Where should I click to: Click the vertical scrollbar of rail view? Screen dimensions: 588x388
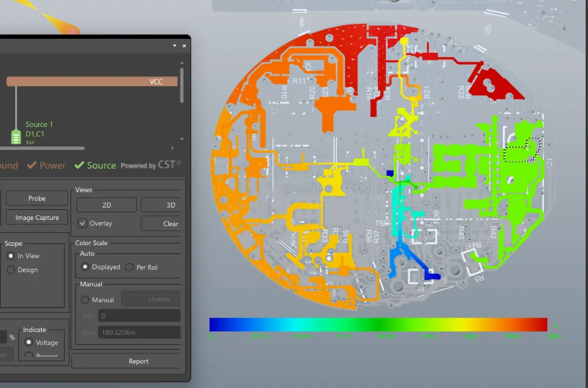pyautogui.click(x=182, y=85)
